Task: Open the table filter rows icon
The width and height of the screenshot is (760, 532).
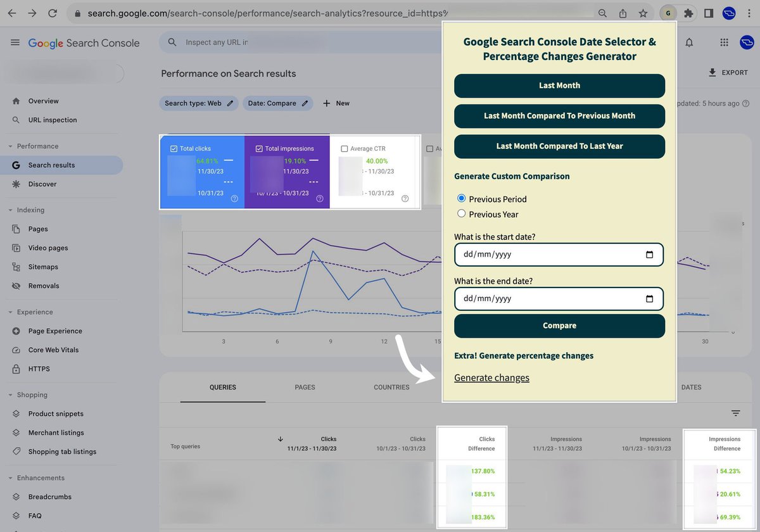Action: (x=735, y=413)
